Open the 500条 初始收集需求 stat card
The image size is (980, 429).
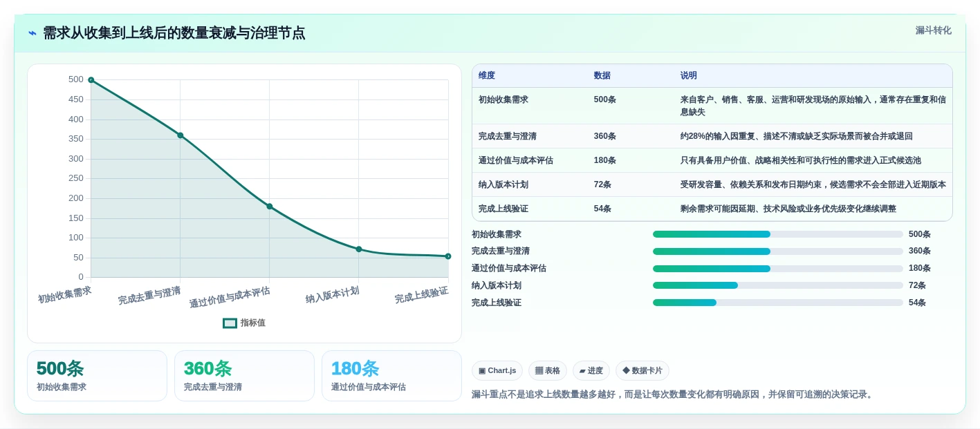click(x=97, y=376)
